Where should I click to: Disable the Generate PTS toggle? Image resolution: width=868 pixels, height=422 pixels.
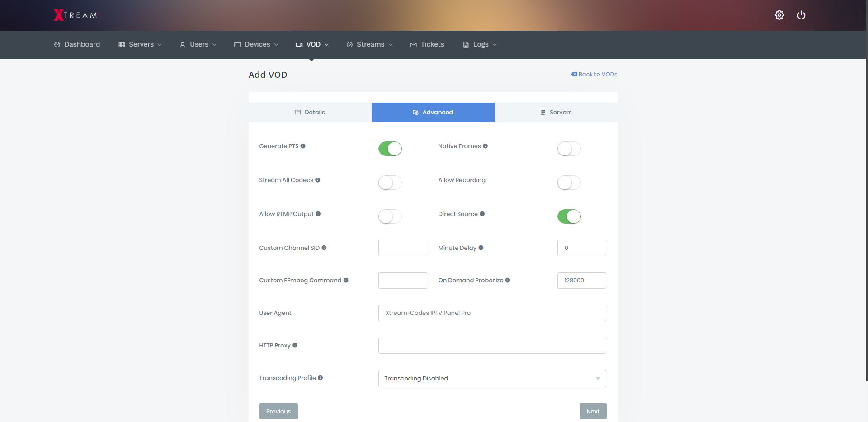pyautogui.click(x=390, y=149)
